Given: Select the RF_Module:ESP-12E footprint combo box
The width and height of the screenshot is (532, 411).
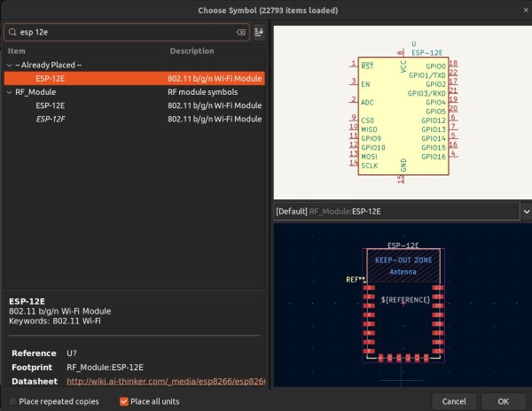Looking at the screenshot, I should click(x=396, y=212).
